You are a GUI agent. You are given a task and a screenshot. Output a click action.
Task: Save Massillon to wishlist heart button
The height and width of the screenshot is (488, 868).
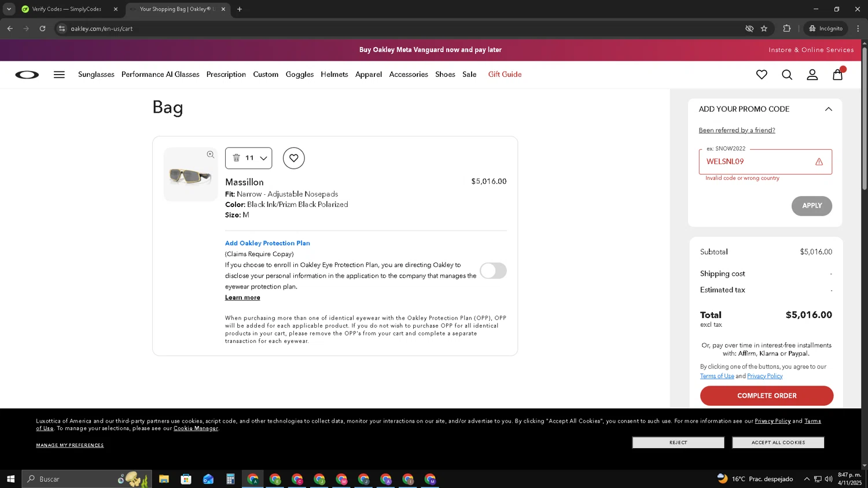(294, 158)
